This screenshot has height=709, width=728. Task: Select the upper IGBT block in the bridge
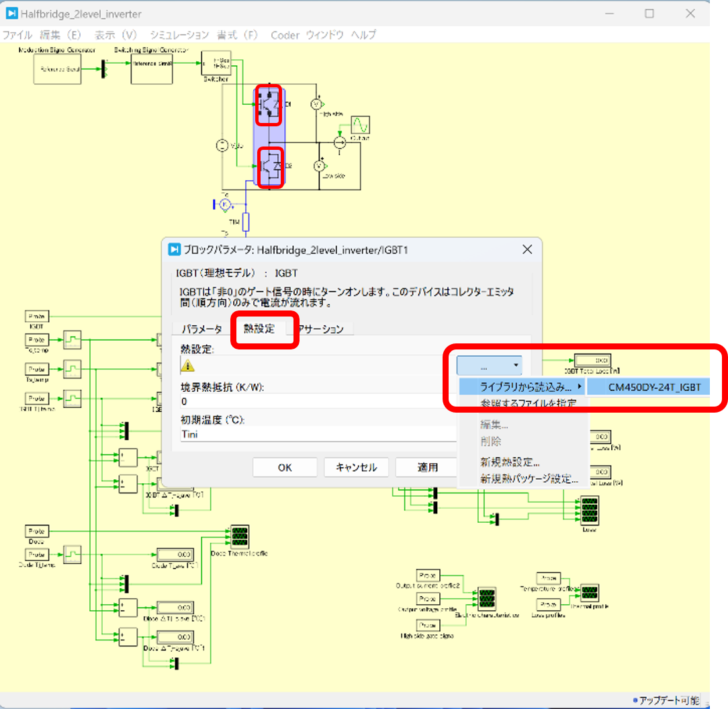coord(269,106)
